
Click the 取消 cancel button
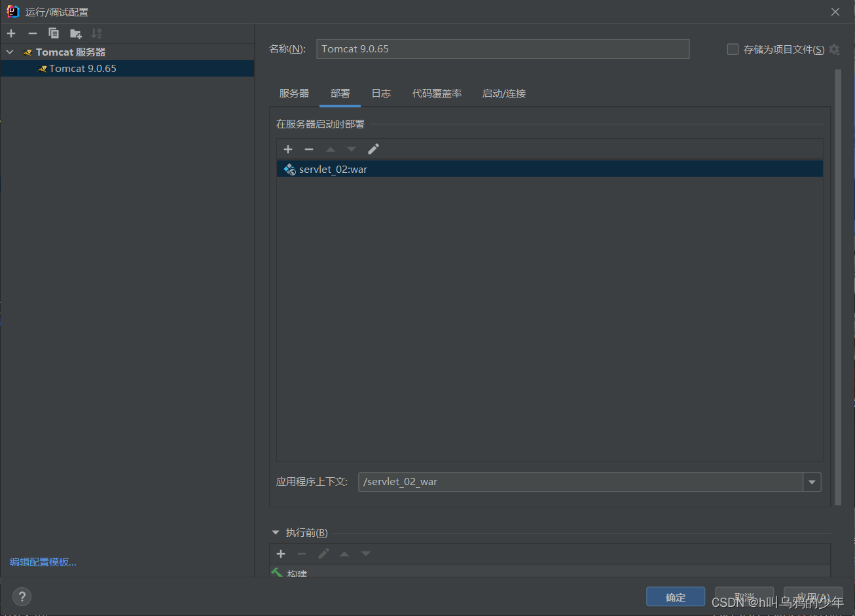744,597
